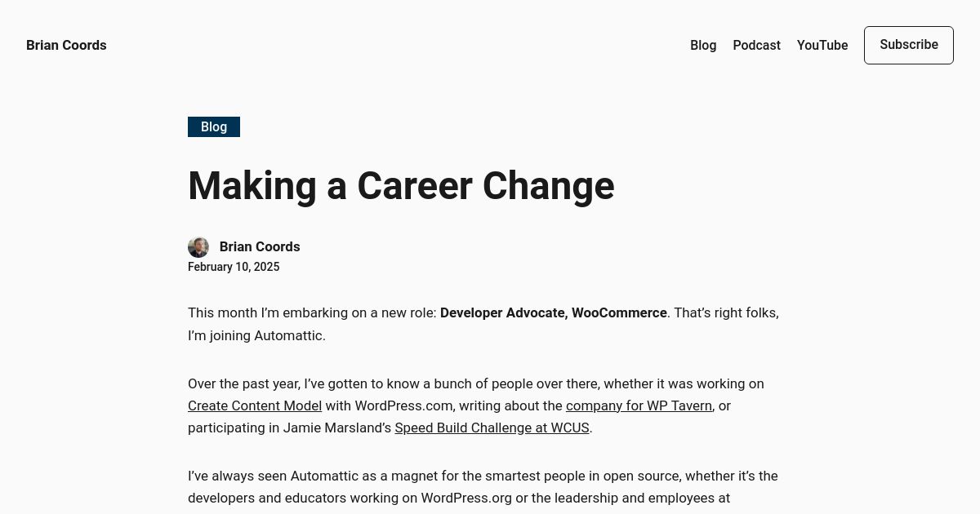Open the Podcast navigation item

[x=756, y=46]
